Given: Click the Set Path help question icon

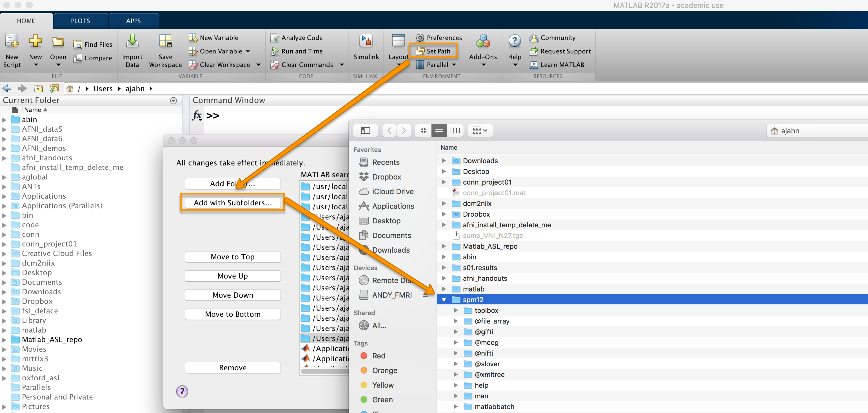Looking at the screenshot, I should [x=182, y=391].
